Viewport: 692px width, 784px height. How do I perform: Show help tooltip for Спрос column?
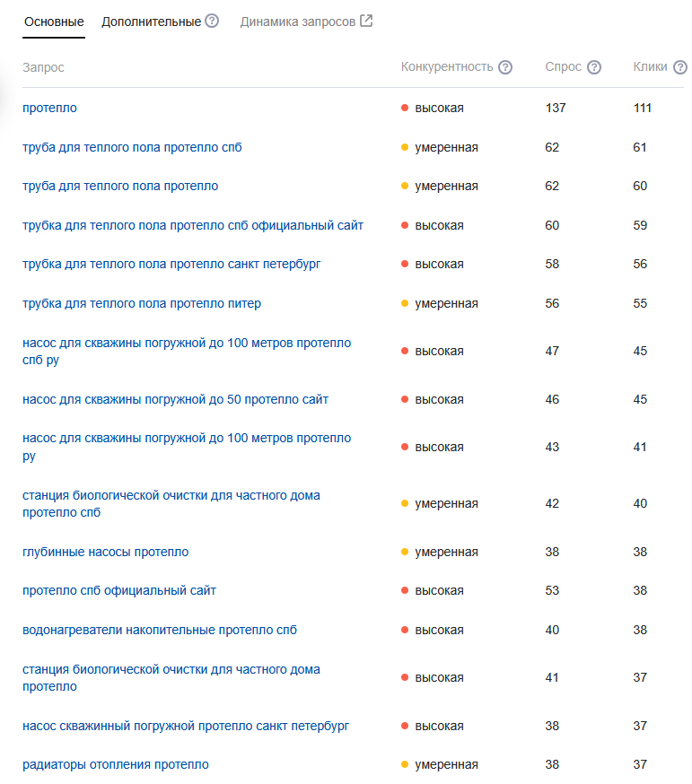[x=594, y=67]
